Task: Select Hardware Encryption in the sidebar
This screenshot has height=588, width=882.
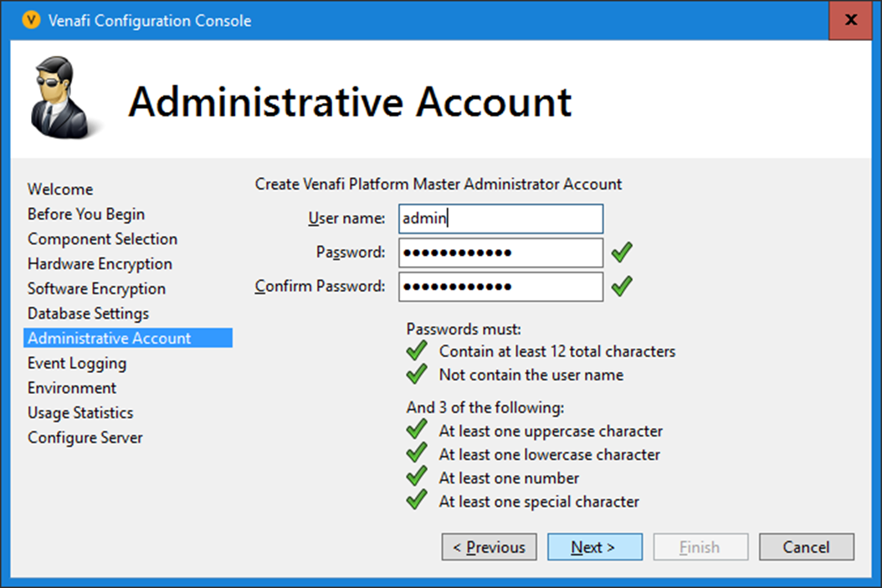Action: point(100,264)
